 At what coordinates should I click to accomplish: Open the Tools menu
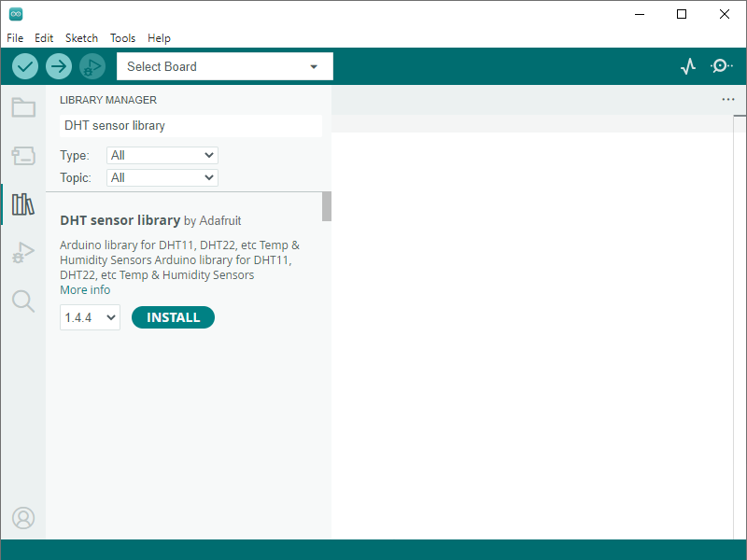122,38
